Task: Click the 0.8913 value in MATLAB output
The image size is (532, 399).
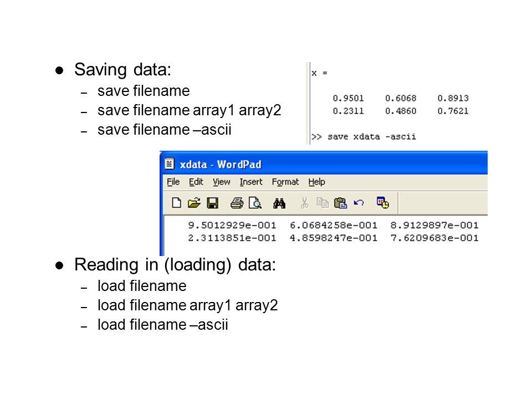Action: [x=453, y=99]
